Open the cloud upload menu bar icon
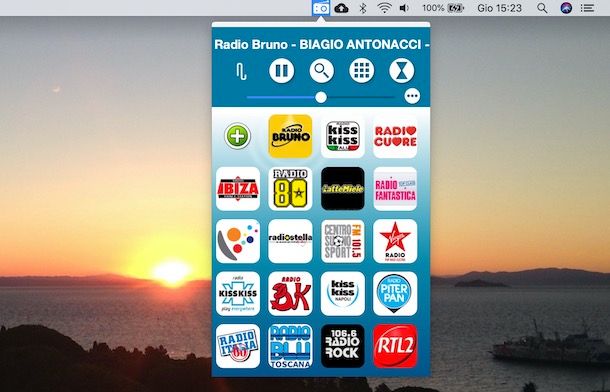Image resolution: width=610 pixels, height=392 pixels. point(341,8)
